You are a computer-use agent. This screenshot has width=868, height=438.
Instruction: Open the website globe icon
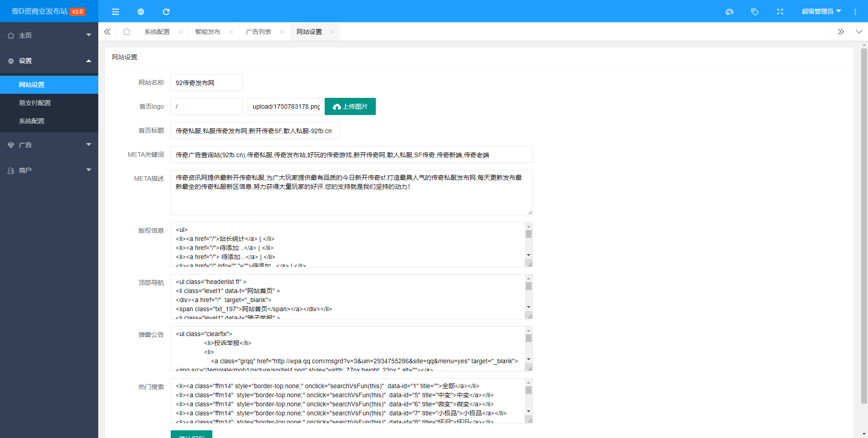tap(141, 12)
